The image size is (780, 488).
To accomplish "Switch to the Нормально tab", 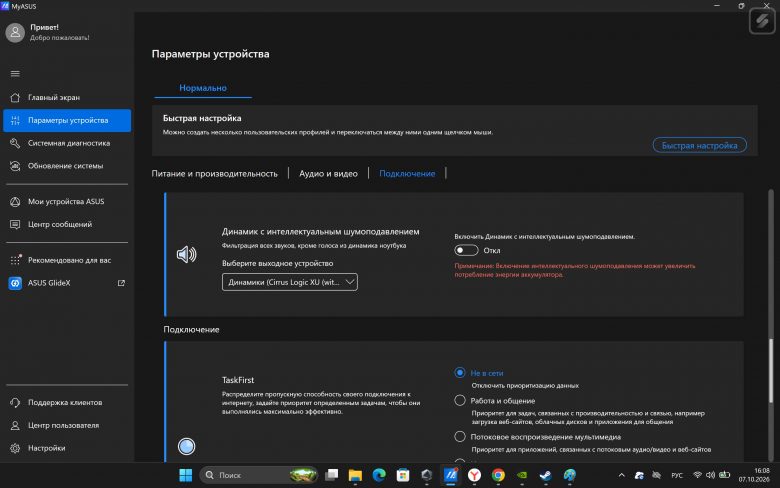I will [203, 88].
